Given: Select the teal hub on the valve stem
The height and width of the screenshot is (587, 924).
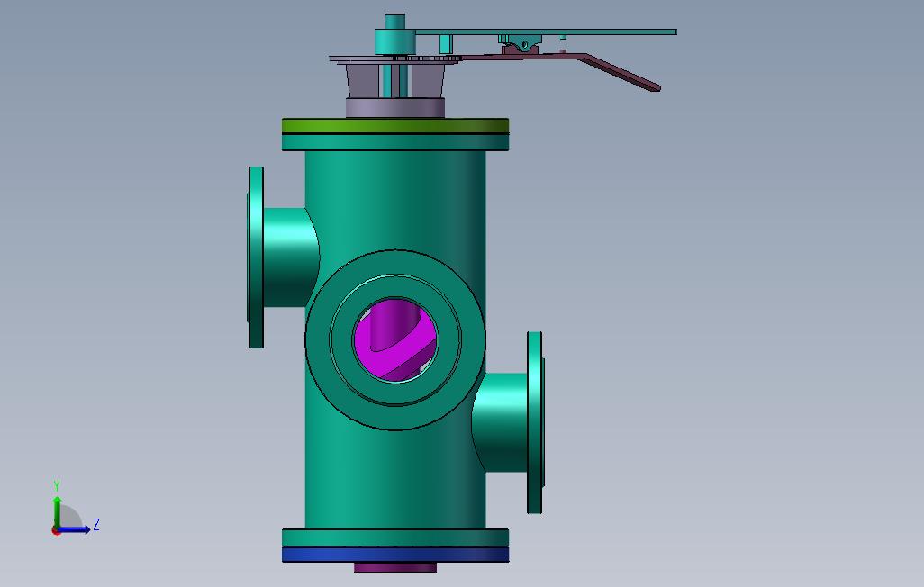Looking at the screenshot, I should click(394, 41).
